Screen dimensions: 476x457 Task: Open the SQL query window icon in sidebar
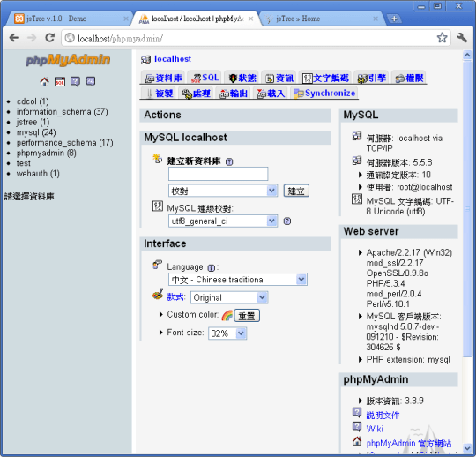tap(60, 81)
